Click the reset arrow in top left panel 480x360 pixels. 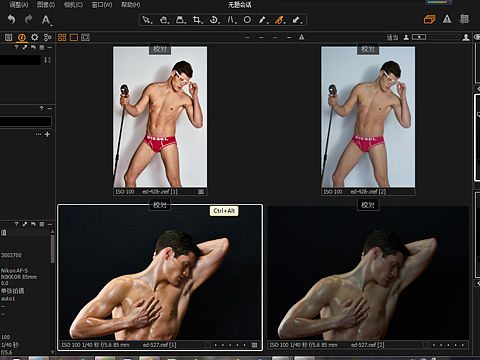pyautogui.click(x=33, y=48)
